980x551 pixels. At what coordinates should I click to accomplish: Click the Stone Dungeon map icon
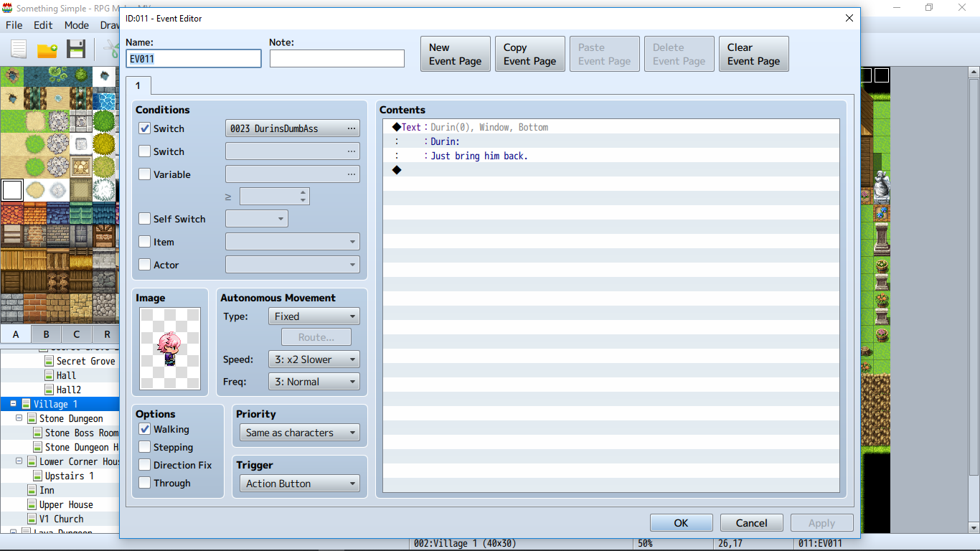(x=32, y=418)
